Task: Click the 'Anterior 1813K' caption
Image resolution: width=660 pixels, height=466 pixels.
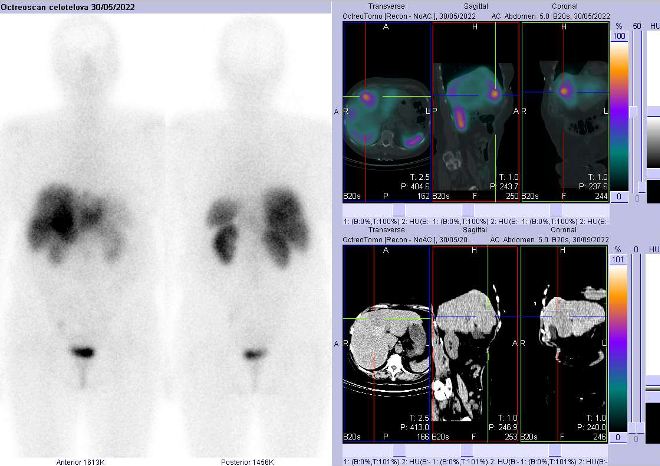Action: pos(80,462)
